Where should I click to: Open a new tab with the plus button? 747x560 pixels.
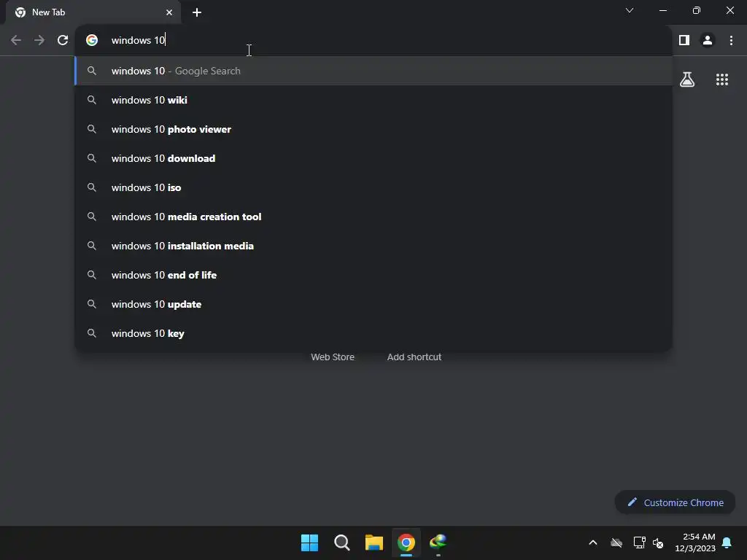point(197,12)
